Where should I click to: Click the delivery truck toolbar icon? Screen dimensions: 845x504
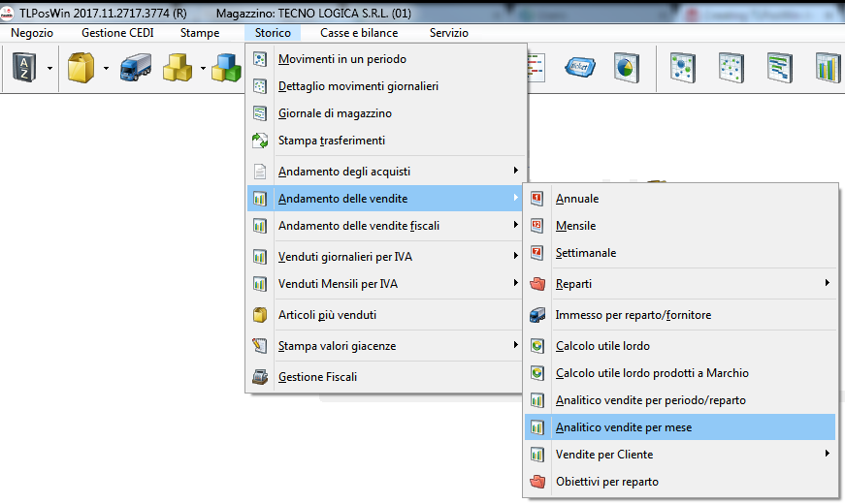135,68
